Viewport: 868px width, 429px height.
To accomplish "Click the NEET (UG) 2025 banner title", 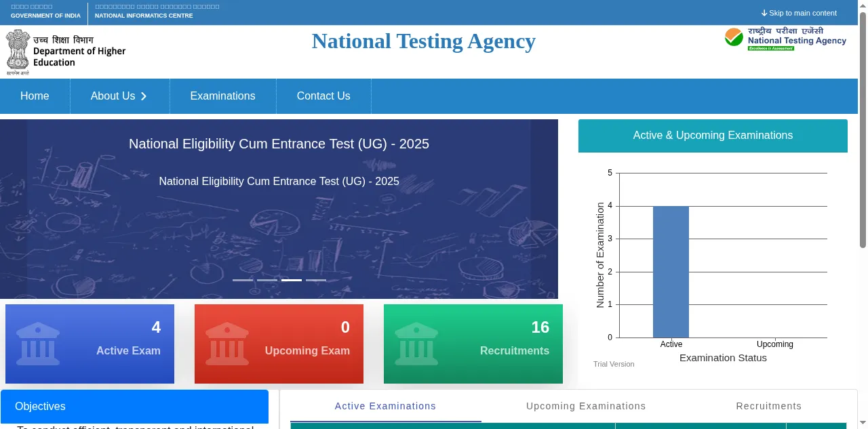I will (x=279, y=144).
